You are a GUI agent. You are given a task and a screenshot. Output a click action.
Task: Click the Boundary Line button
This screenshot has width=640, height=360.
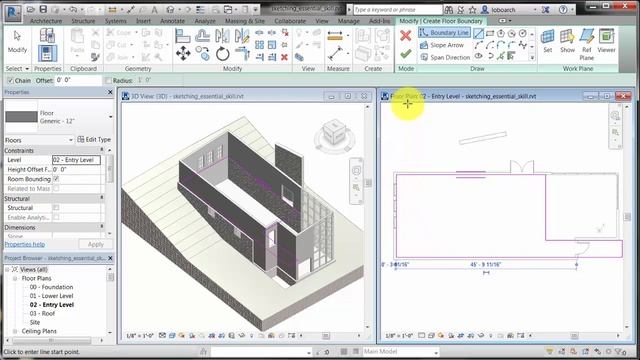[444, 33]
